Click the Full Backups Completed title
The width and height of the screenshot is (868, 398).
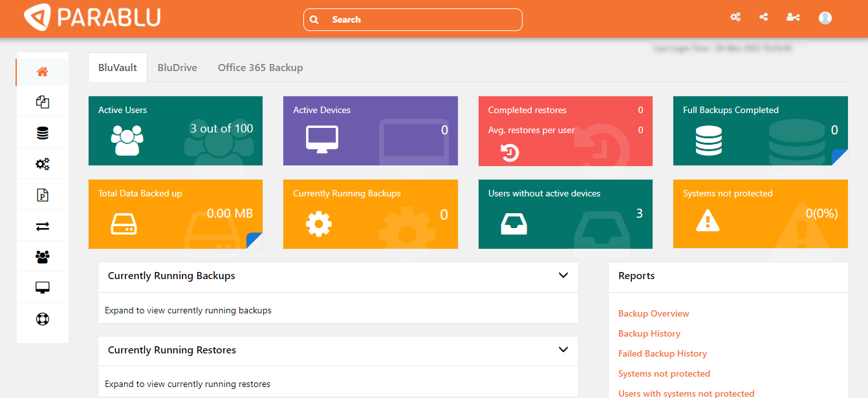[731, 110]
